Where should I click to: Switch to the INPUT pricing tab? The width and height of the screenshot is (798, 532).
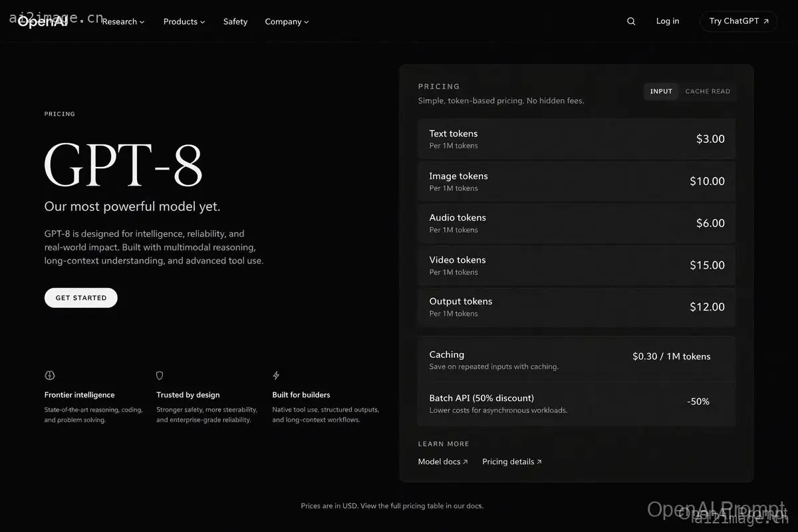661,91
